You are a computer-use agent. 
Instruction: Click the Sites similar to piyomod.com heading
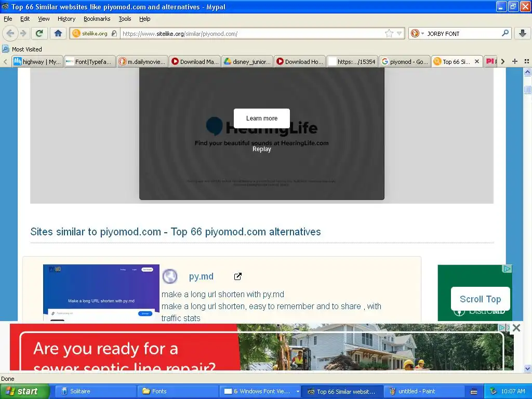176,232
